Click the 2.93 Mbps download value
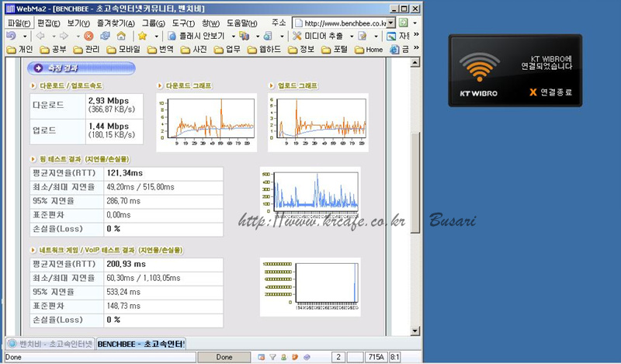 tap(109, 101)
